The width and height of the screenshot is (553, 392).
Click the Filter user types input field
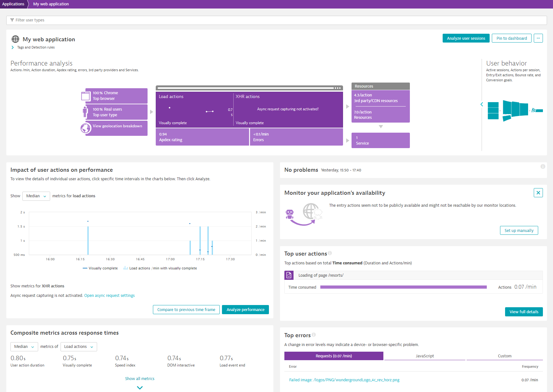pos(276,20)
